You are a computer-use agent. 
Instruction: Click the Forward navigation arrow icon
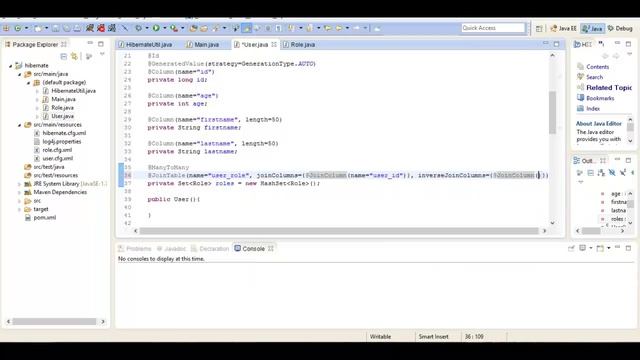356,28
